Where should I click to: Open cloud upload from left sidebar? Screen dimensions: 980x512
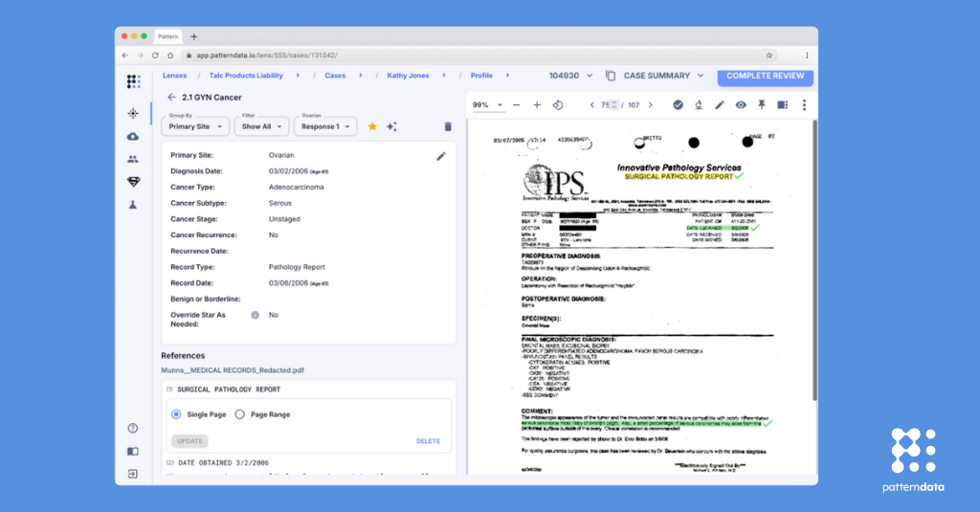(x=133, y=136)
